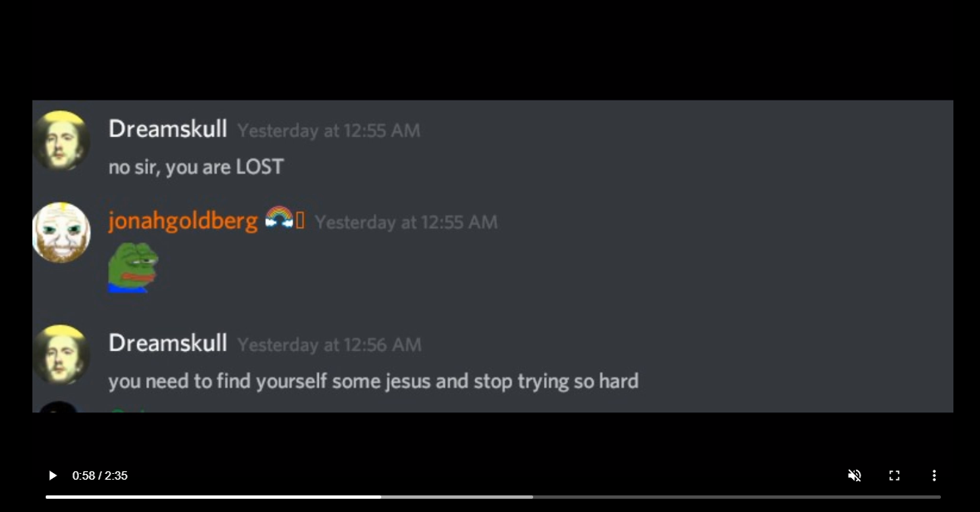Image resolution: width=980 pixels, height=512 pixels.
Task: Click jonahgoldberg's bearded avatar
Action: tap(61, 232)
